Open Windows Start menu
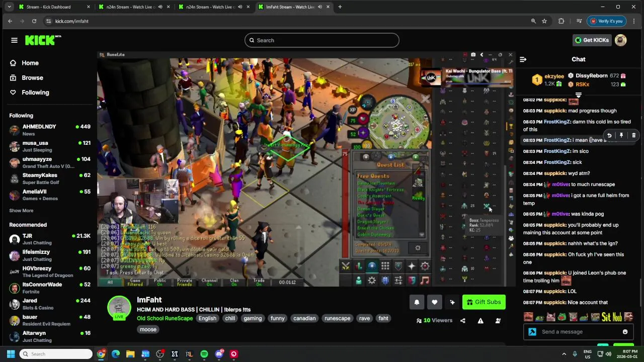 tap(11, 354)
